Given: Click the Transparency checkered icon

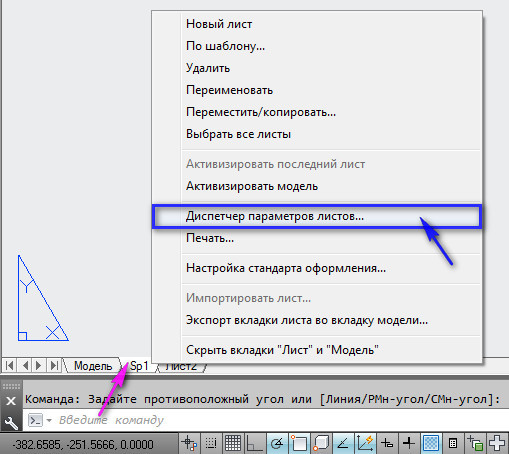Looking at the screenshot, I should pos(431,444).
